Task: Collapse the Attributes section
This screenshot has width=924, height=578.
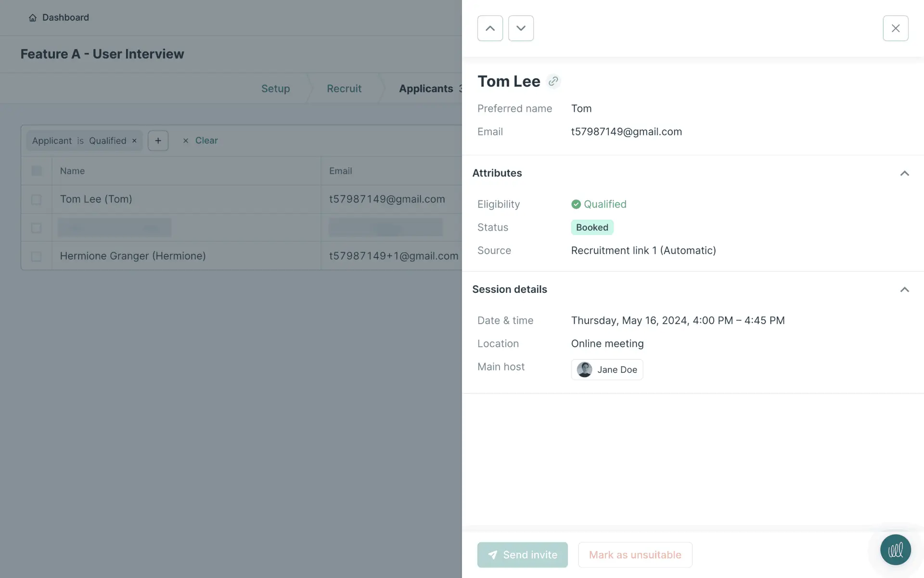Action: 904,173
